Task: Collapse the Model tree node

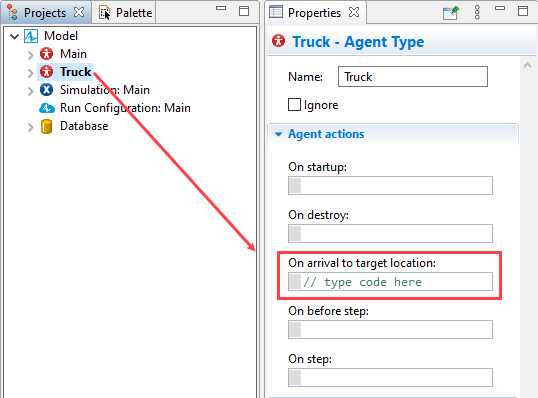Action: point(14,36)
